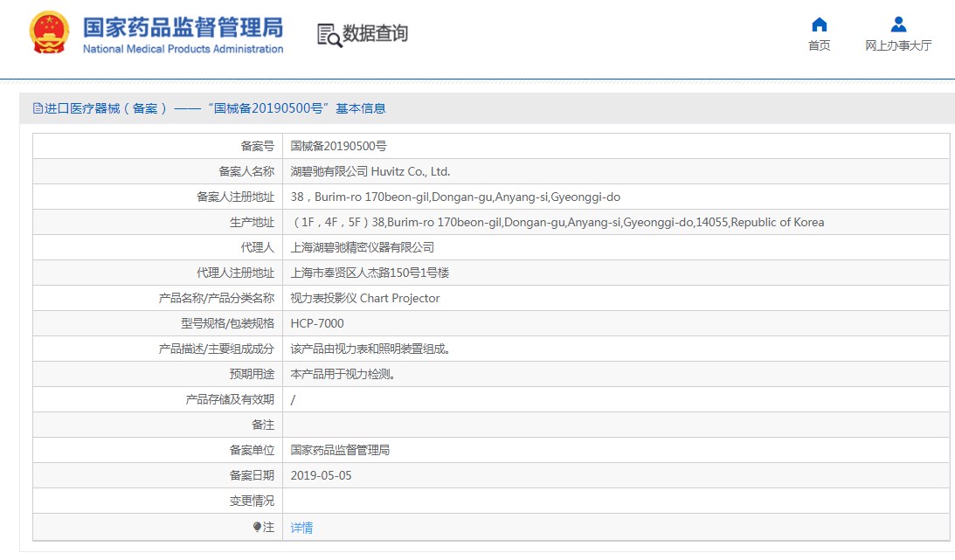Click agent 上海湖碧驰精密仪器有限公司
Image resolution: width=955 pixels, height=560 pixels.
(x=363, y=248)
